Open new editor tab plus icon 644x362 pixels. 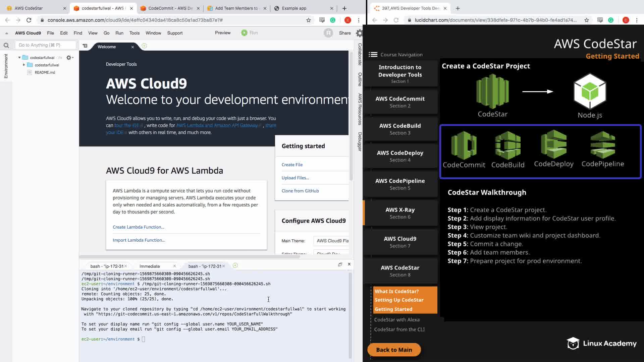[x=144, y=46]
